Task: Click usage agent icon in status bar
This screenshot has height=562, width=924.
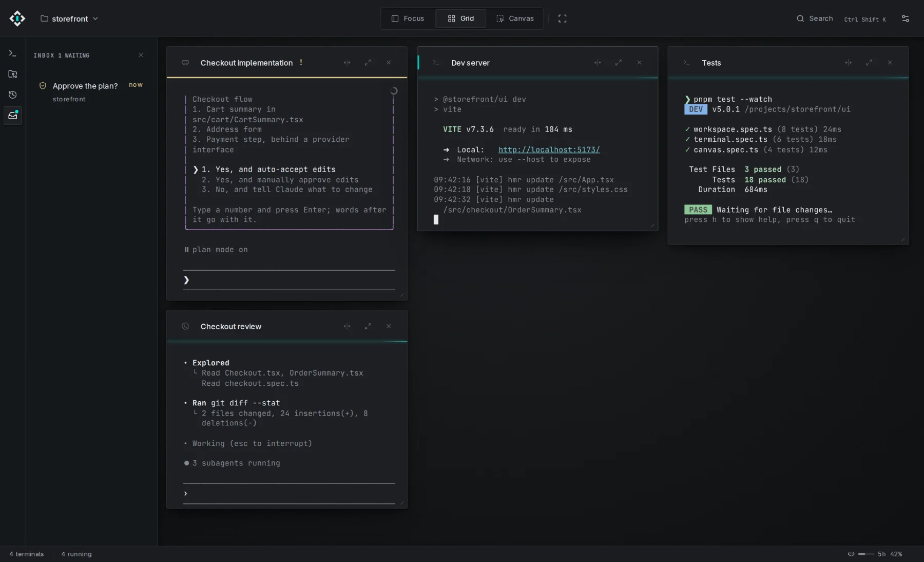Action: pos(851,554)
